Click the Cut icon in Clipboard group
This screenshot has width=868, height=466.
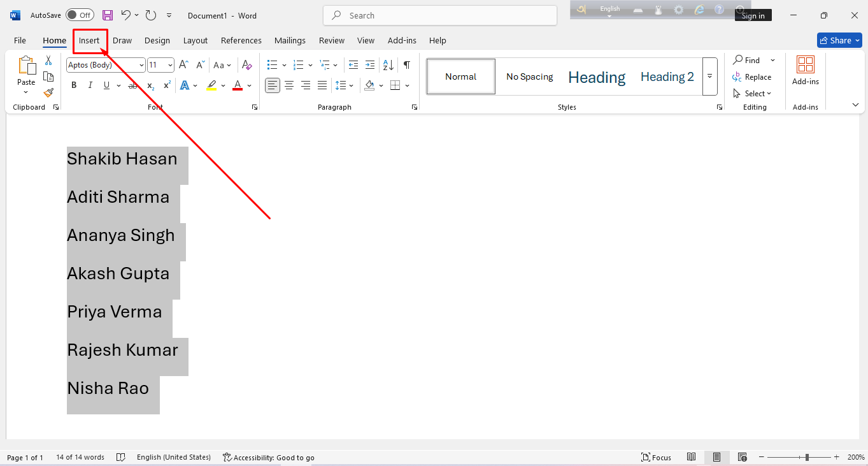coord(48,60)
